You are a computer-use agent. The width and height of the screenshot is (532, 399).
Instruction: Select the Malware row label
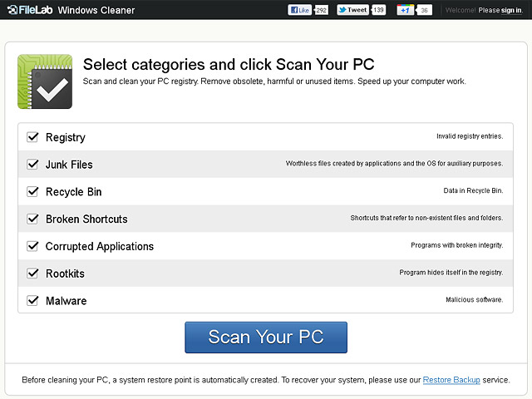coord(66,301)
